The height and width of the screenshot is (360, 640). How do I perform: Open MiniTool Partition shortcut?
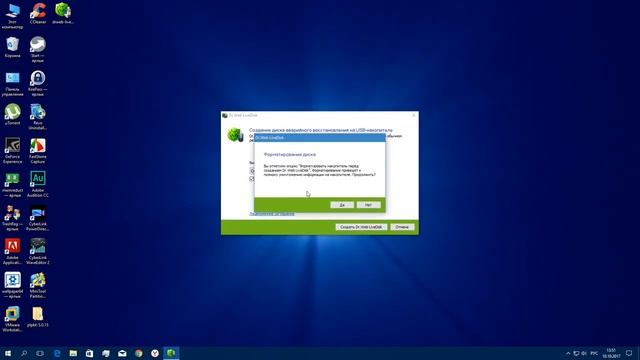pos(38,286)
